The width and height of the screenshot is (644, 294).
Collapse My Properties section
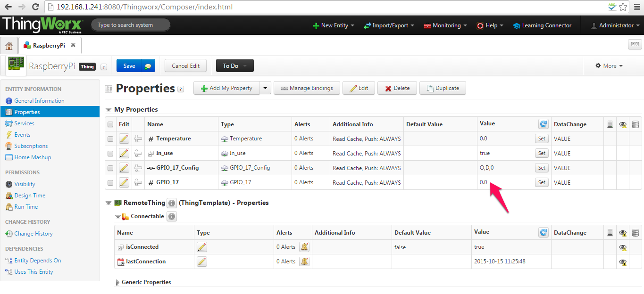pos(109,109)
